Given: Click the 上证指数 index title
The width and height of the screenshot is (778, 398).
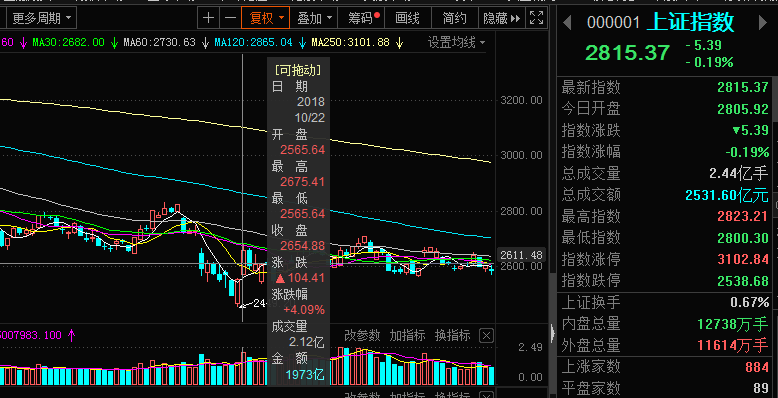Looking at the screenshot, I should [x=691, y=22].
